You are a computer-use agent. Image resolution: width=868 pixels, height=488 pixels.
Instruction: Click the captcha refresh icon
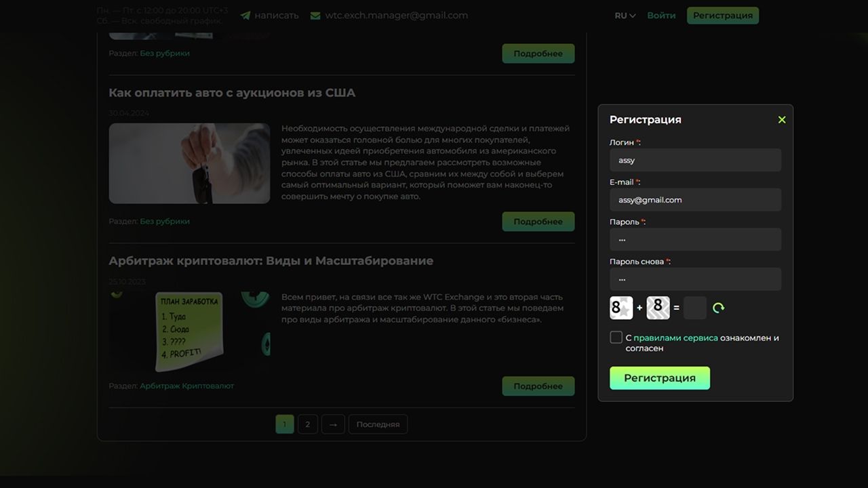(x=719, y=308)
